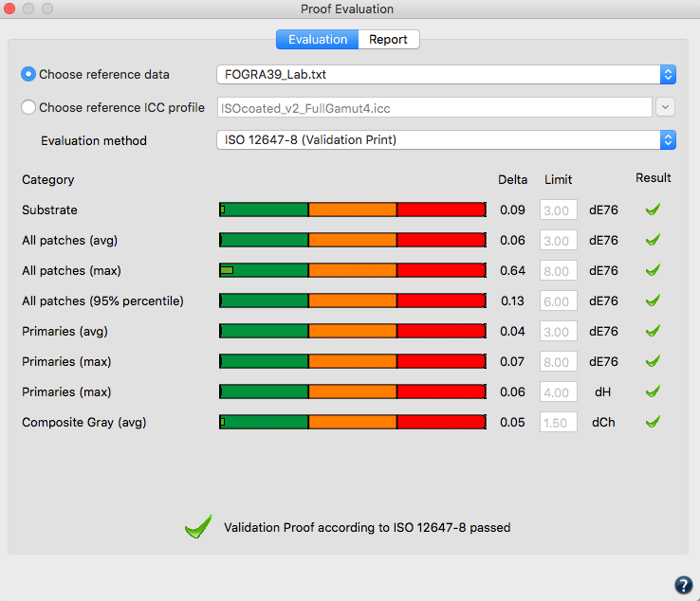Image resolution: width=700 pixels, height=601 pixels.
Task: Select Choose reference data radio button
Action: (x=28, y=74)
